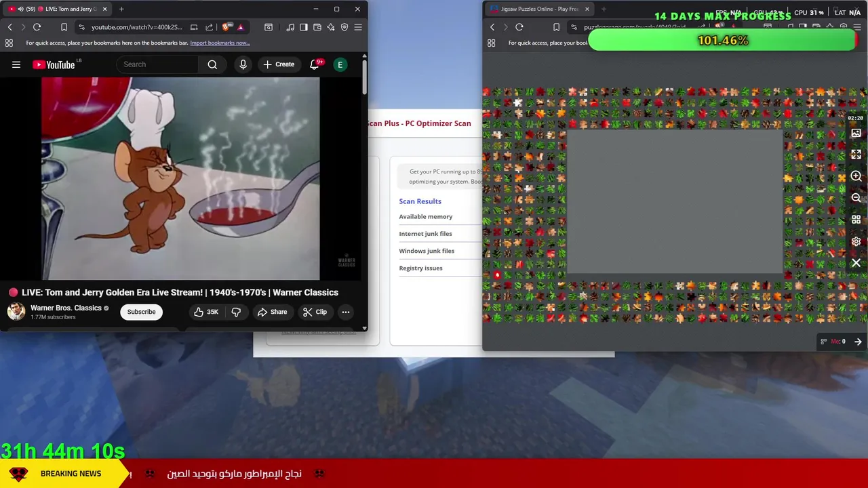This screenshot has width=868, height=488.
Task: Open the Brave main menu in YouTube window
Action: click(x=358, y=27)
